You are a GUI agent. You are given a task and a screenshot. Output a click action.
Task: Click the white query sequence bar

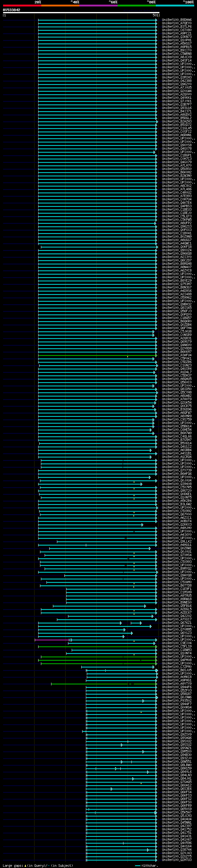click(81, 13)
